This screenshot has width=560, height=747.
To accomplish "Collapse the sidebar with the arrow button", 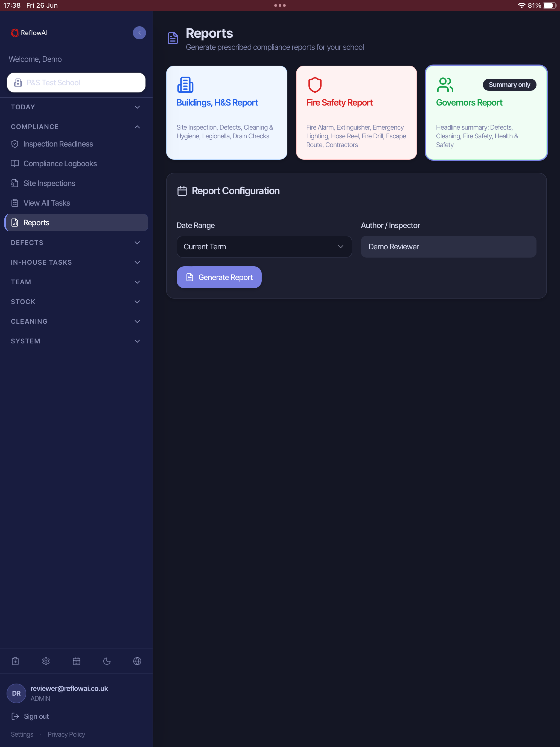I will (x=139, y=33).
